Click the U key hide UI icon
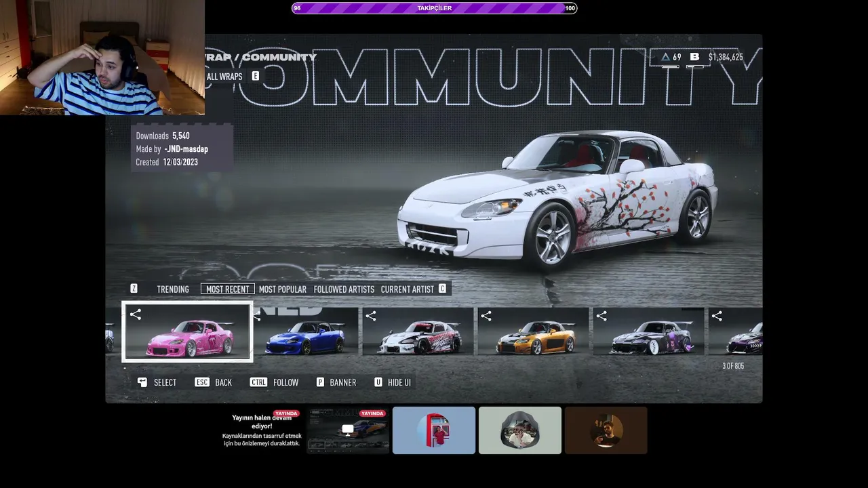This screenshot has height=488, width=868. coord(378,382)
